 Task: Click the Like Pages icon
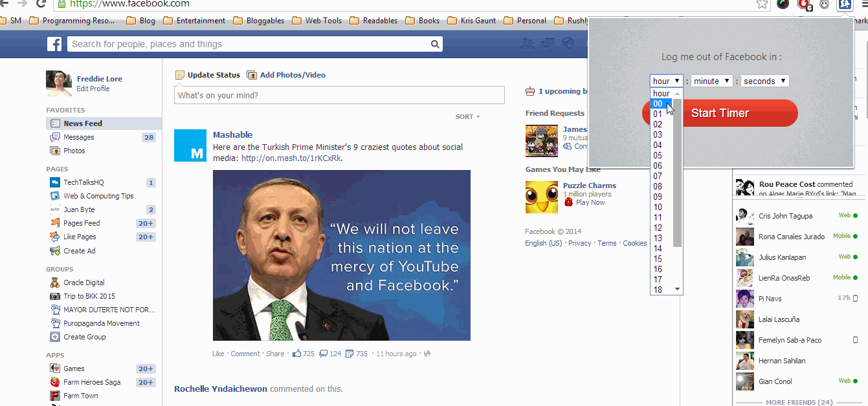pyautogui.click(x=55, y=237)
